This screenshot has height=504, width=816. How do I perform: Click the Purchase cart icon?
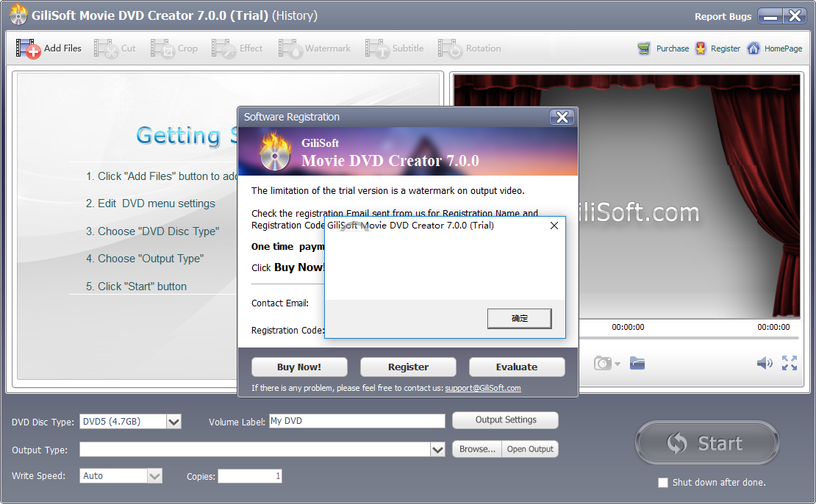coord(644,48)
